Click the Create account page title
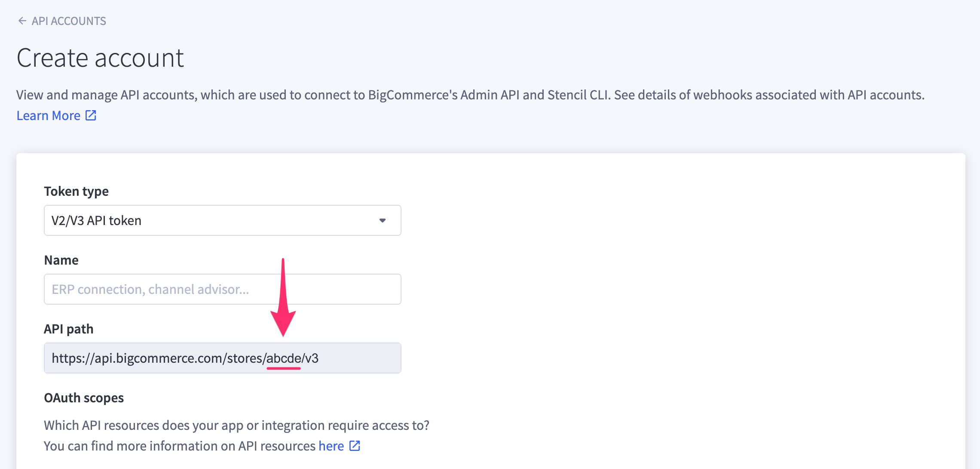 click(100, 58)
